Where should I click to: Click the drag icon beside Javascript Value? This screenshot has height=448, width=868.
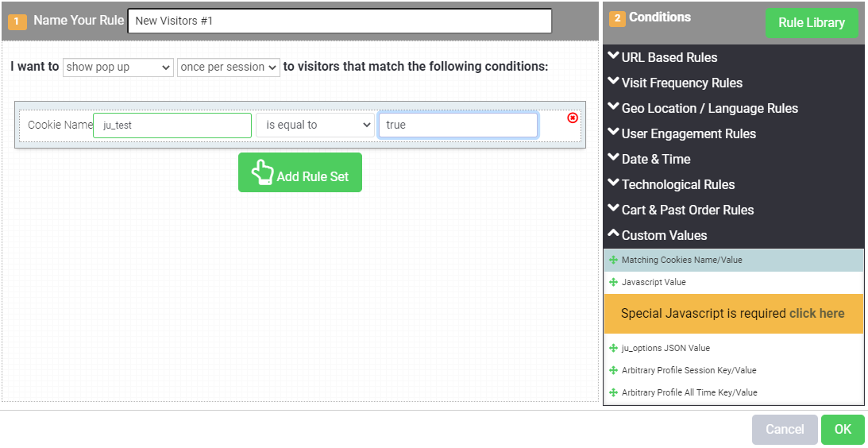(613, 282)
